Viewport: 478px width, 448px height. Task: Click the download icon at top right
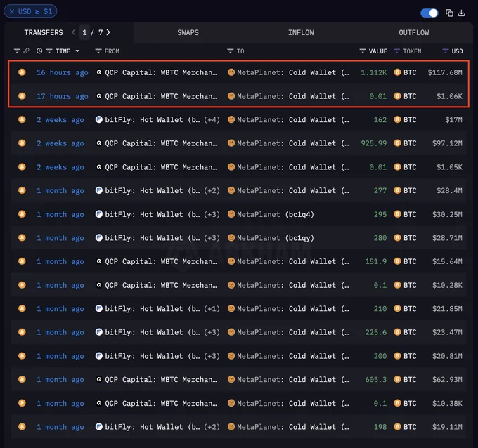[x=462, y=13]
